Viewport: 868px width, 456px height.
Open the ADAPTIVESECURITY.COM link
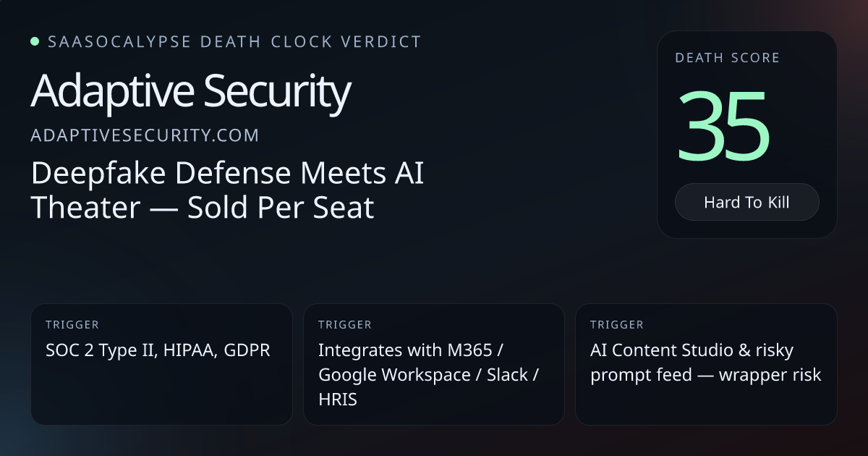tap(145, 135)
